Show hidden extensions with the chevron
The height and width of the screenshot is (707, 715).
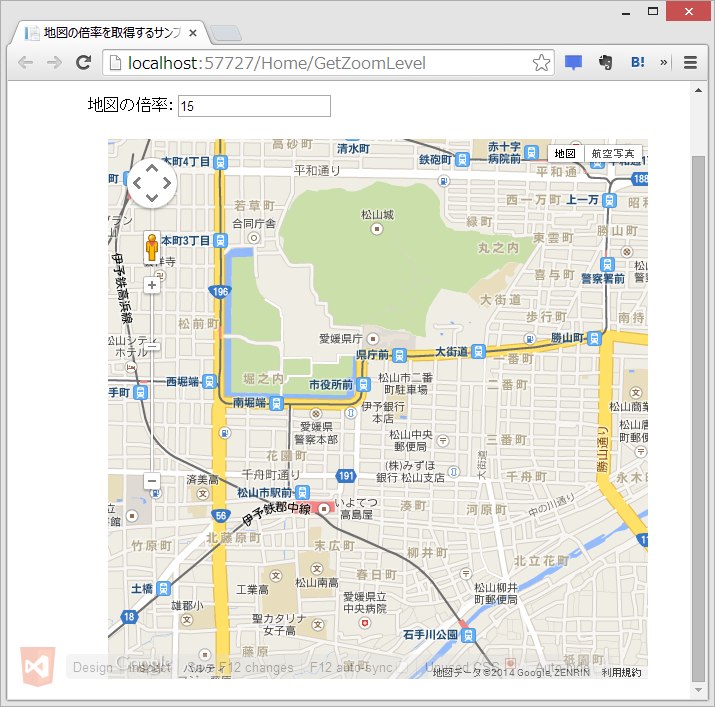point(663,62)
